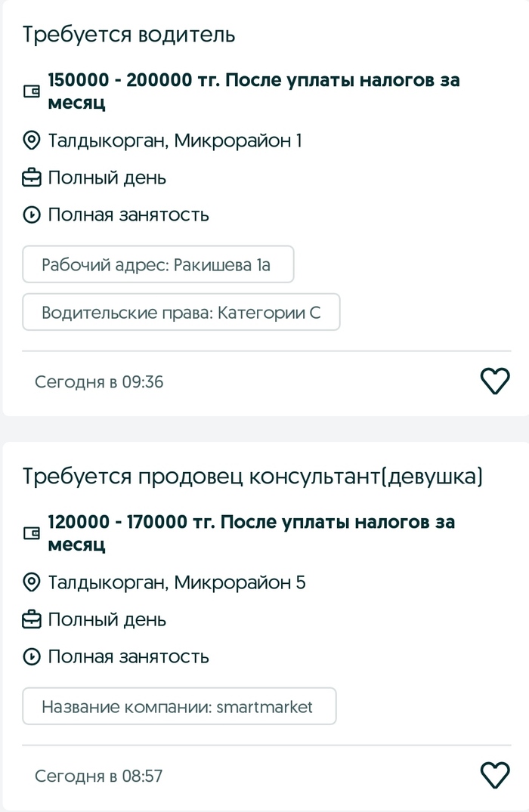Click the wallet icon for 120000 salary
Screen dimensions: 529x812
[32, 533]
